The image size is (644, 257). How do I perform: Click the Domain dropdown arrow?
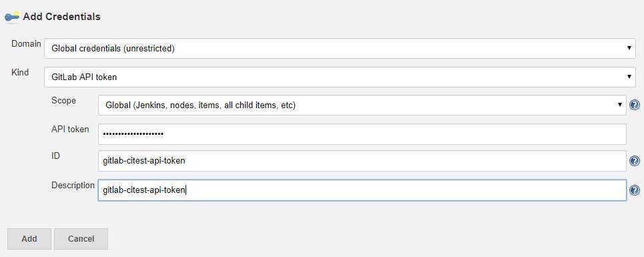click(x=629, y=48)
